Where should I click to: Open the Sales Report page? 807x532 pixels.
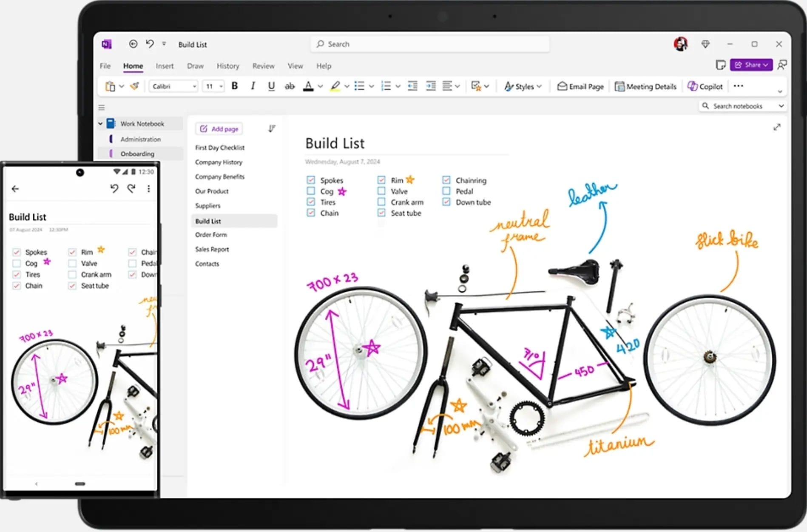pyautogui.click(x=212, y=249)
